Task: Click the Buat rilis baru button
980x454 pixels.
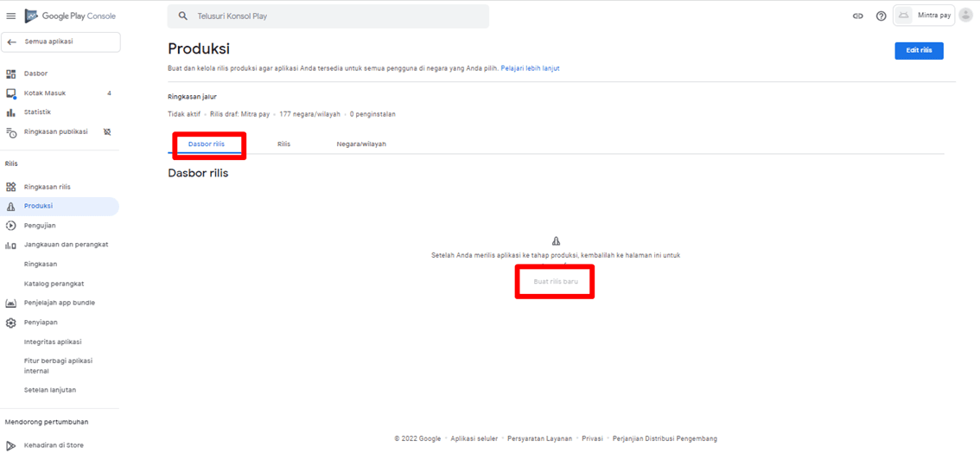Action: pos(555,282)
